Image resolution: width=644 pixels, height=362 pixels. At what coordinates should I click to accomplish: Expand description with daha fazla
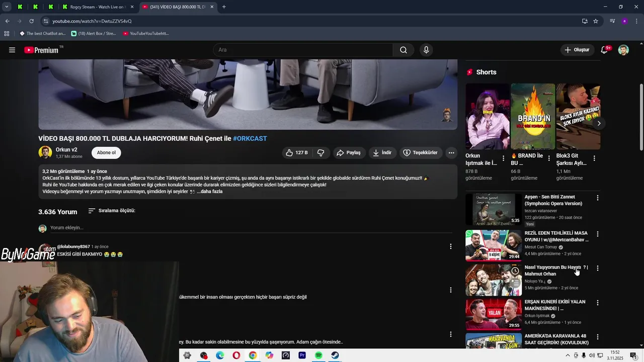[209, 192]
